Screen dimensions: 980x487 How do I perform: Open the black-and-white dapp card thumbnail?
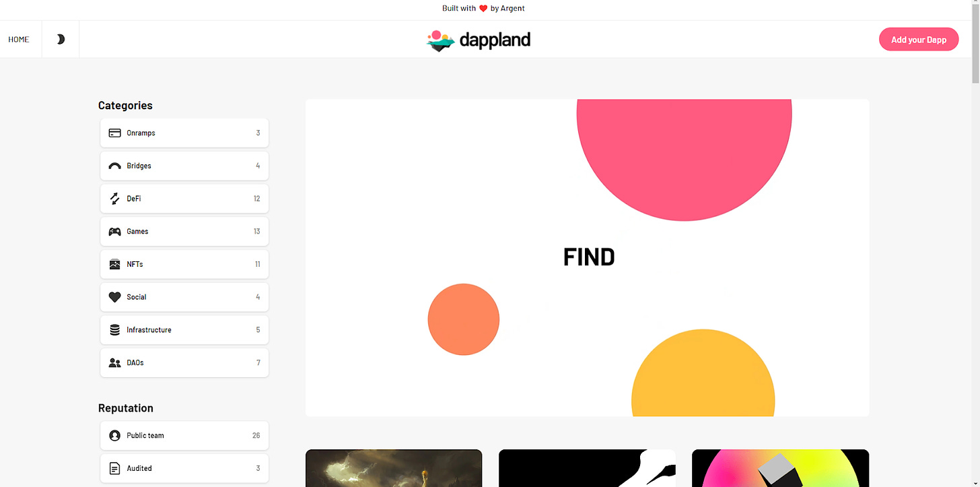tap(587, 468)
